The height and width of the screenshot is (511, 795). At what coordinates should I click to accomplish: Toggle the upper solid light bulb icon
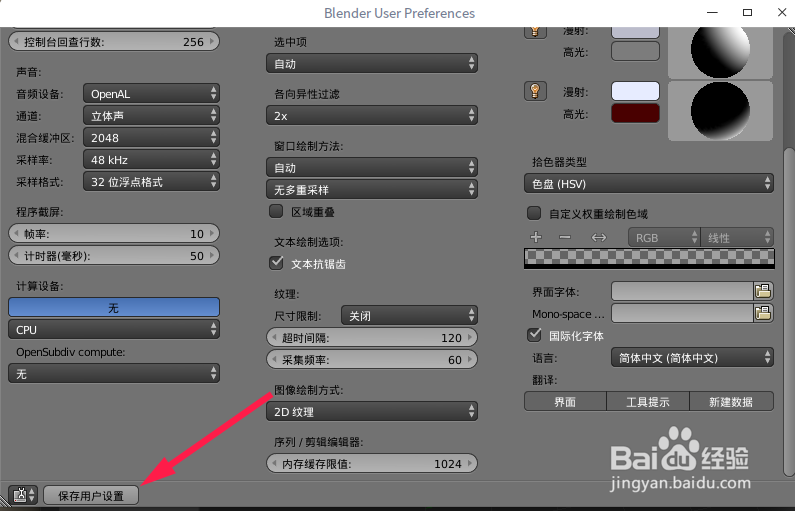(535, 32)
